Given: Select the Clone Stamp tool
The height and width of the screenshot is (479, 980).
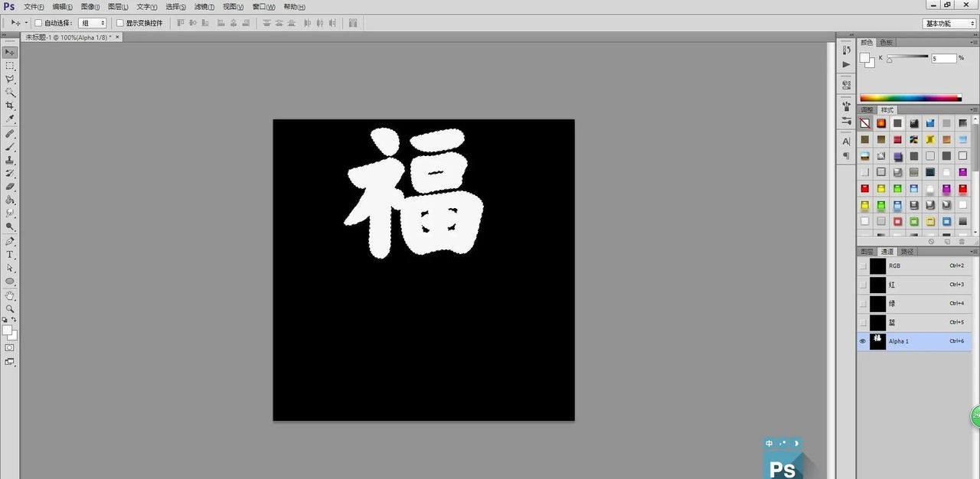Looking at the screenshot, I should click(x=10, y=160).
